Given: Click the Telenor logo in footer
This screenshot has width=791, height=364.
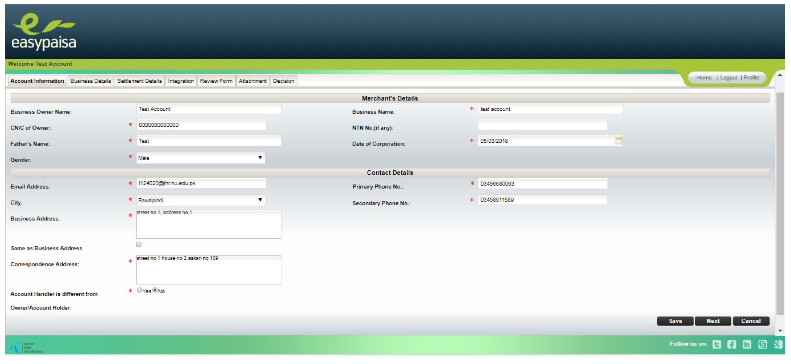Looking at the screenshot, I should pyautogui.click(x=26, y=347).
